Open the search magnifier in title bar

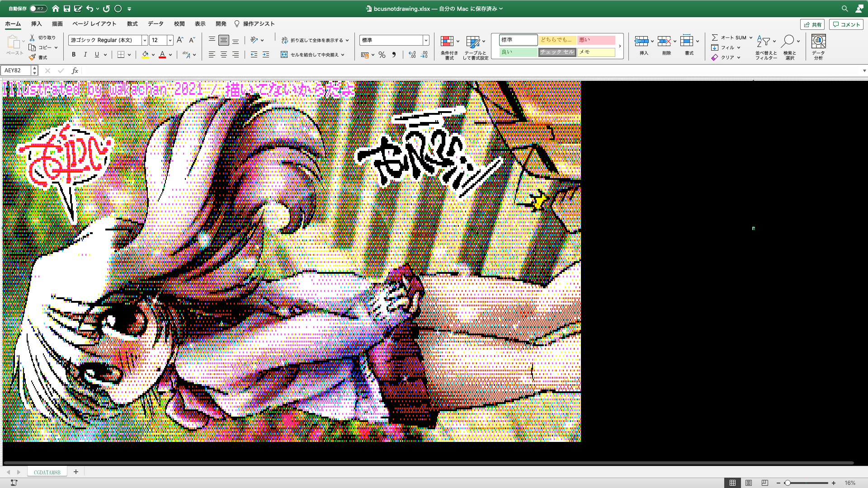844,9
